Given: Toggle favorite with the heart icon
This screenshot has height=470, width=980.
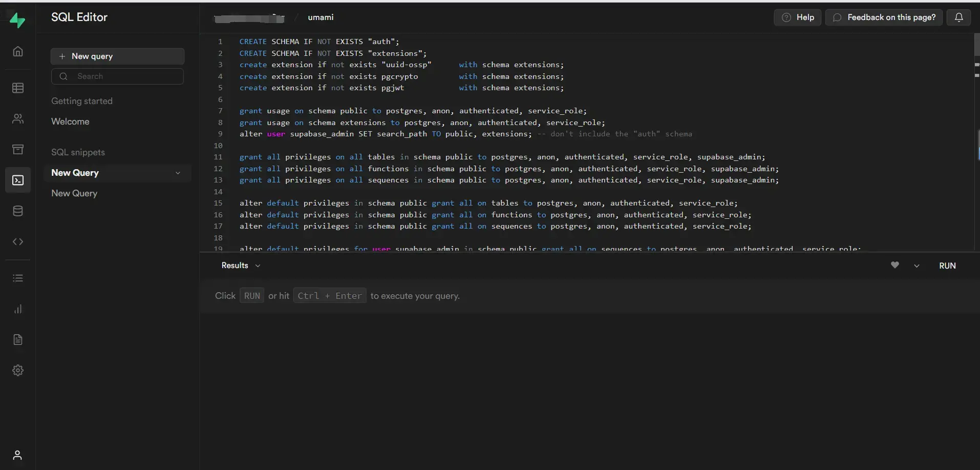Looking at the screenshot, I should click(894, 265).
